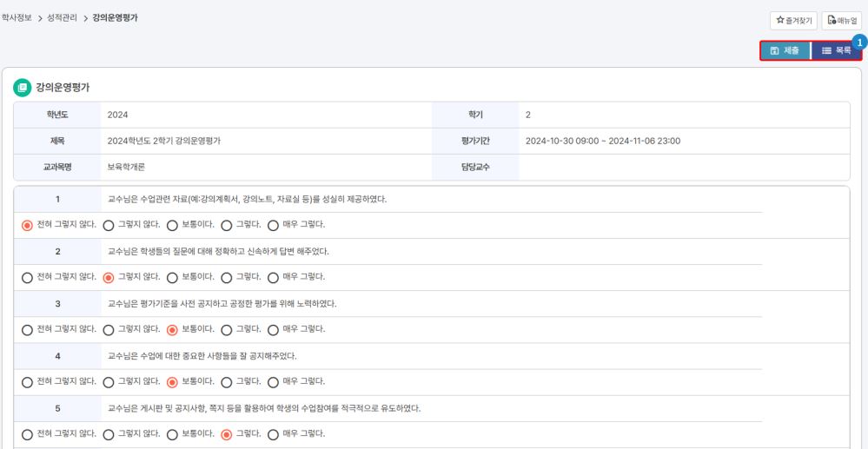Go to 성적관리 in the breadcrumb
The width and height of the screenshot is (868, 449).
coord(62,18)
